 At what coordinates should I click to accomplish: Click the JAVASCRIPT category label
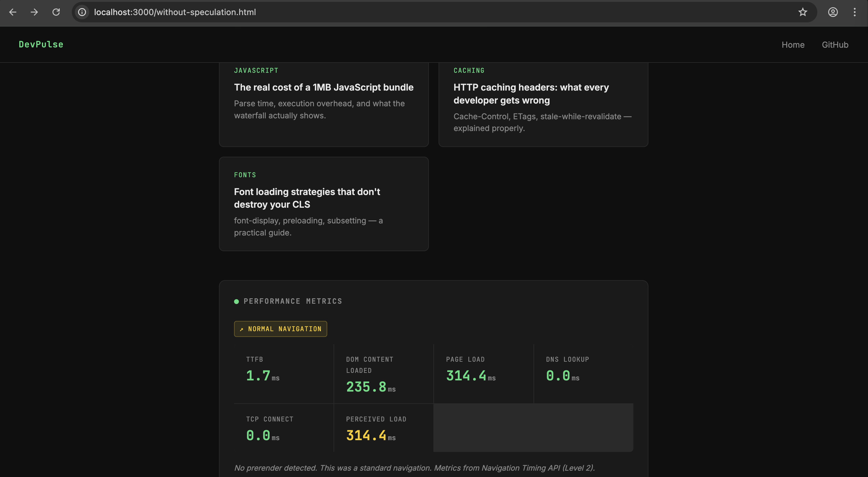pyautogui.click(x=256, y=71)
